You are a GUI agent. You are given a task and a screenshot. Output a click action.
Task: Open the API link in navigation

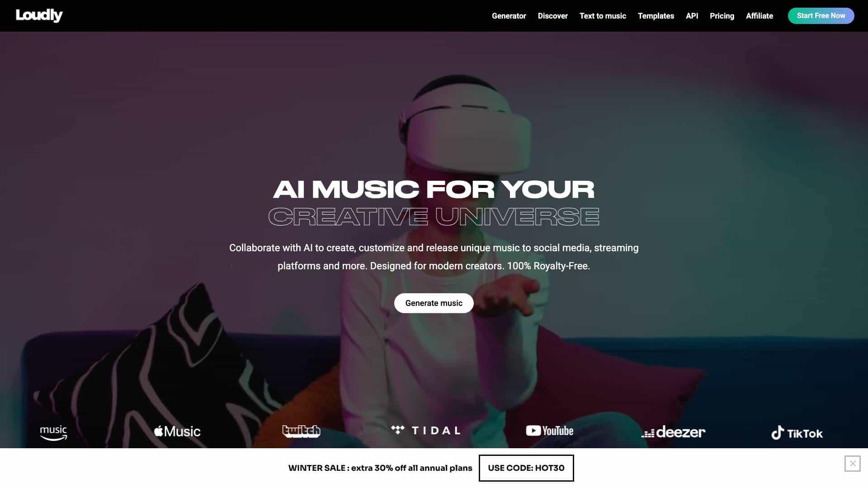pos(692,16)
